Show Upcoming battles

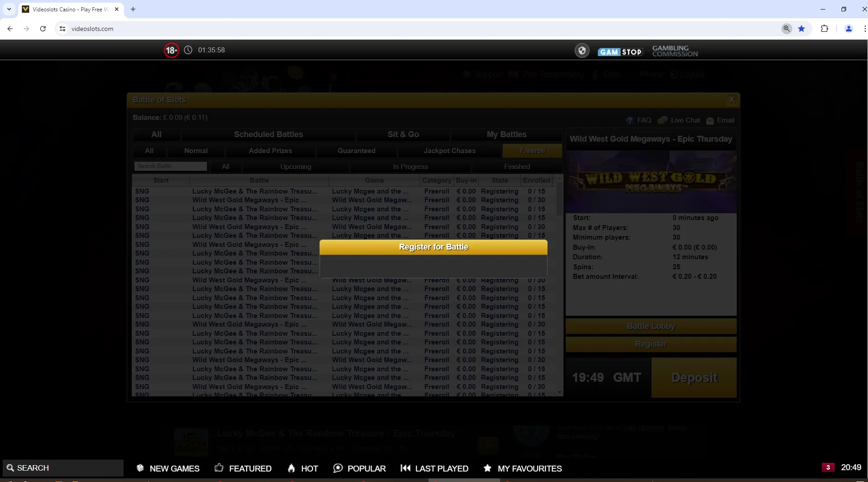click(x=295, y=167)
